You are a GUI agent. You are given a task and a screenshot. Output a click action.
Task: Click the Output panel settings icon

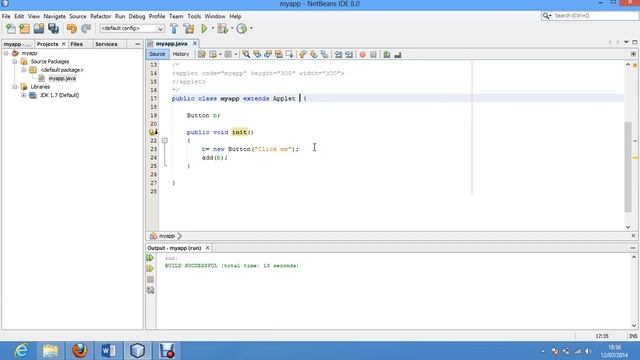click(150, 290)
